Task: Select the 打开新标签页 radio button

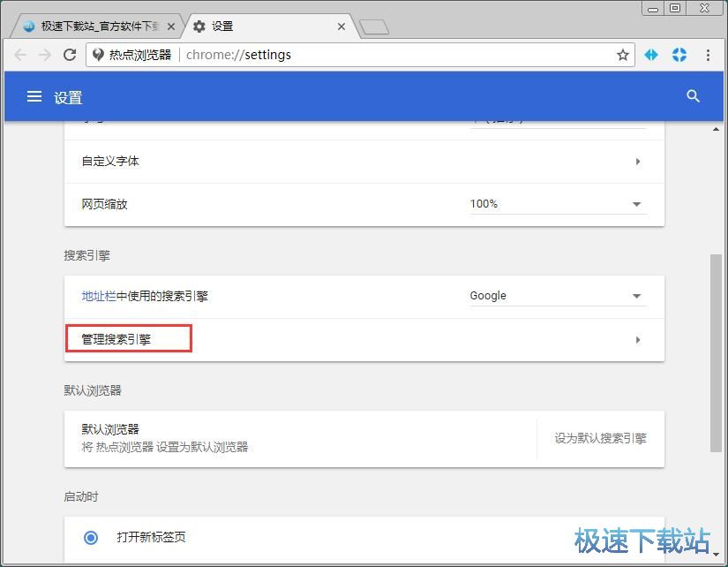Action: point(91,538)
